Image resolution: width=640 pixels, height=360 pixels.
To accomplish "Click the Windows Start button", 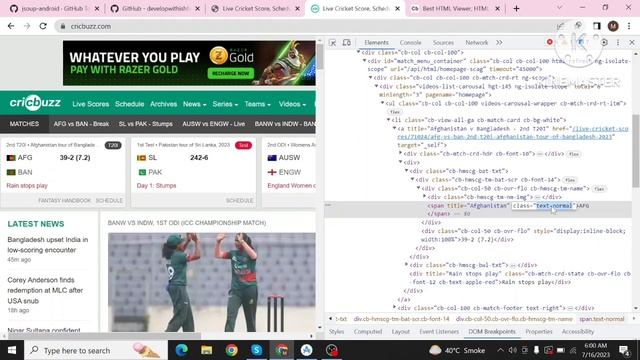I will click(12, 350).
